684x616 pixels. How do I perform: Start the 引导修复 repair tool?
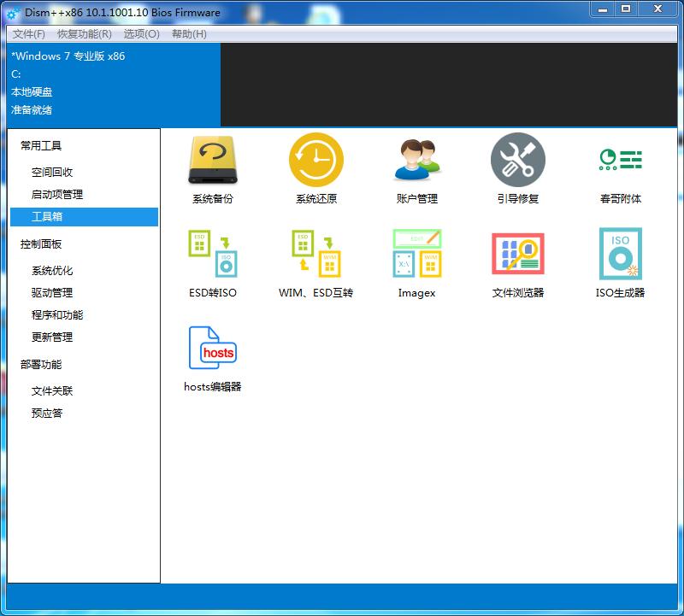(x=518, y=168)
